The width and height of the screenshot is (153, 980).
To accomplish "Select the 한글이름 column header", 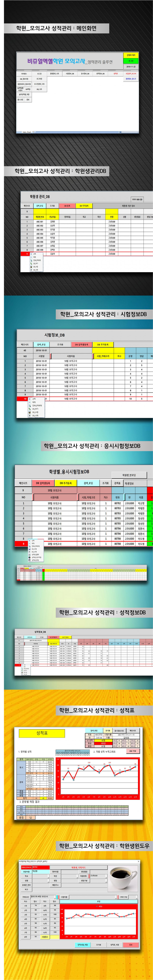I will pyautogui.click(x=53, y=217).
